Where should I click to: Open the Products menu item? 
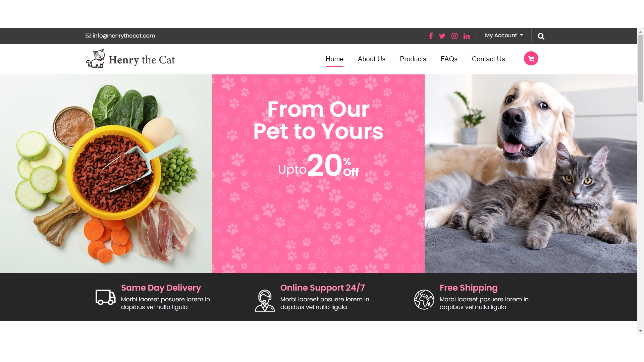pos(413,59)
